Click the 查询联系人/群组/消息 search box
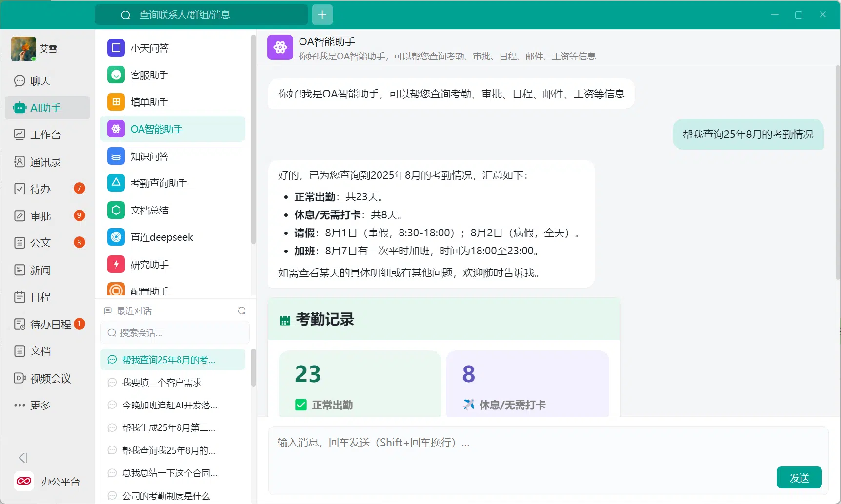Screen dimensions: 841x504 [x=201, y=15]
